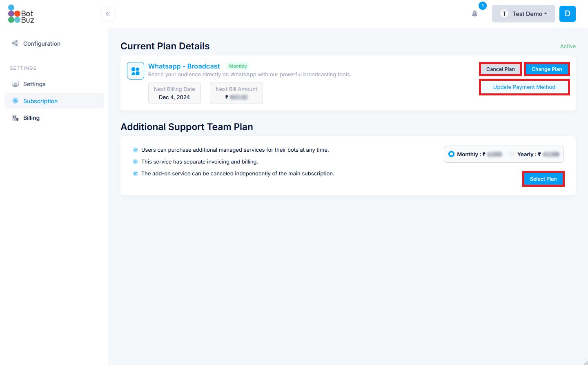
Task: Collapse the sidebar with double-chevron icon
Action: point(108,14)
